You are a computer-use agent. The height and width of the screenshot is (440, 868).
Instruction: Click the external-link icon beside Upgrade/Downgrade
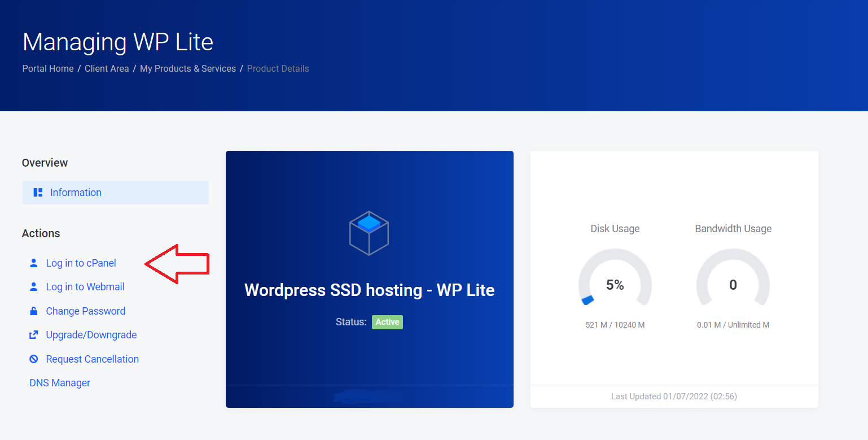(34, 335)
